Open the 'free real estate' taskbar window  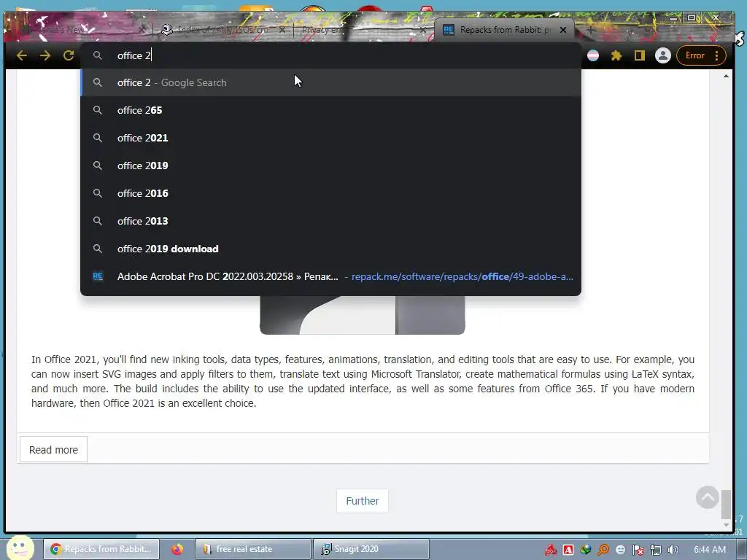(x=253, y=549)
